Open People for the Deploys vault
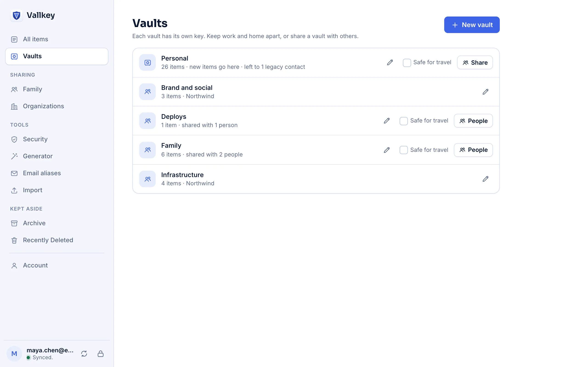Viewport: 588px width, 367px height. coord(473,121)
